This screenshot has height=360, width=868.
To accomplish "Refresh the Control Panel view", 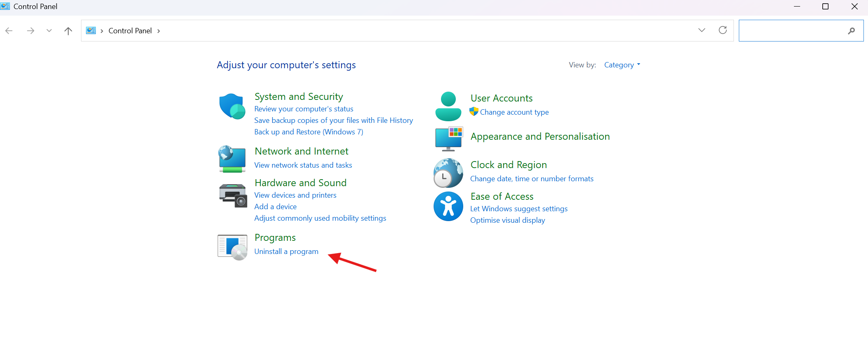I will [723, 30].
